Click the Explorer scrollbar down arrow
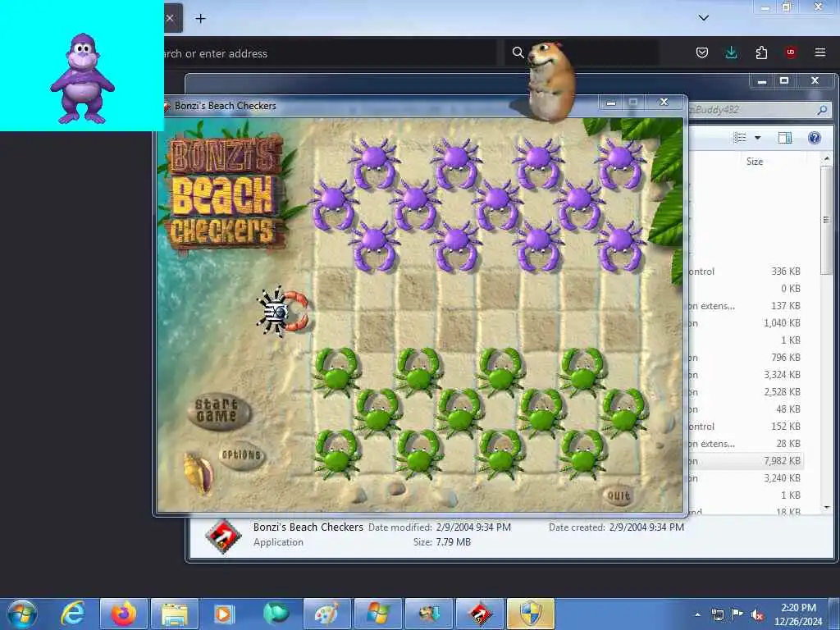 tap(827, 507)
